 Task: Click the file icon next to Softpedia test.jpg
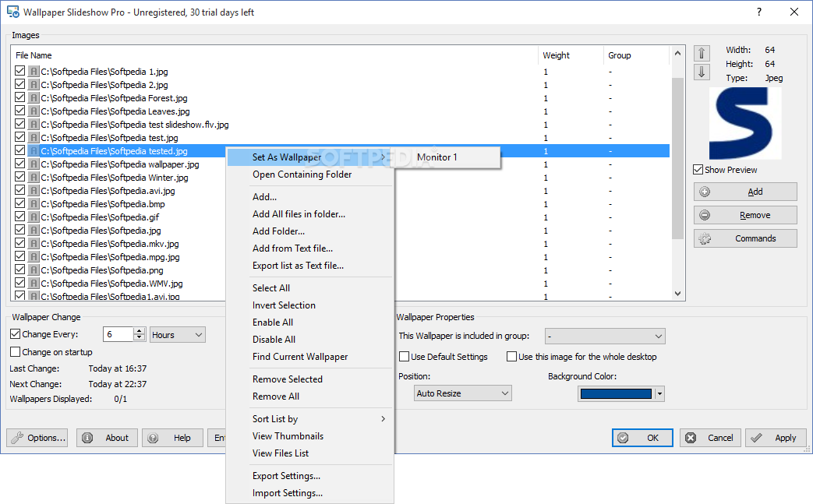34,137
